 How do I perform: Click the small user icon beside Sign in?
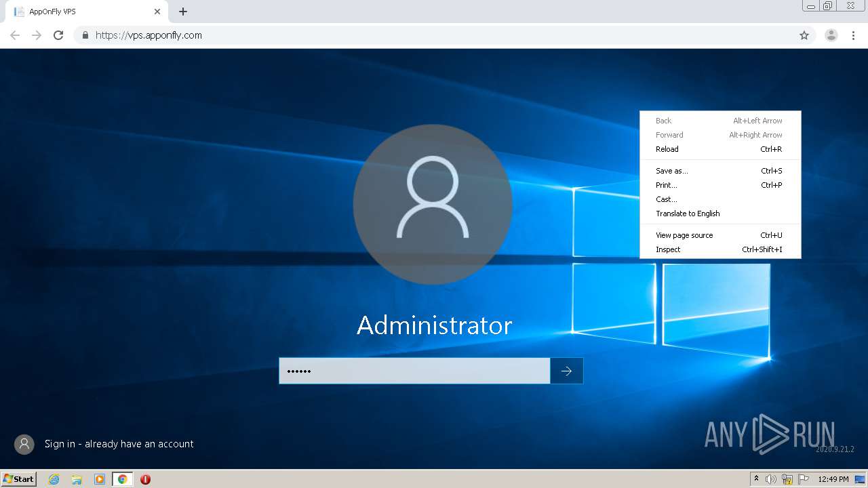click(x=24, y=444)
